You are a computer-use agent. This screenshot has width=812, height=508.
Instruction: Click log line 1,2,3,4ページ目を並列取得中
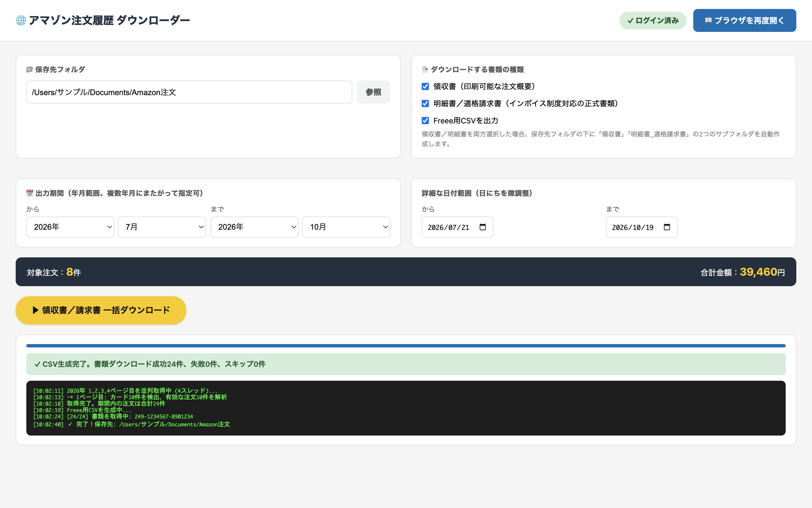125,391
